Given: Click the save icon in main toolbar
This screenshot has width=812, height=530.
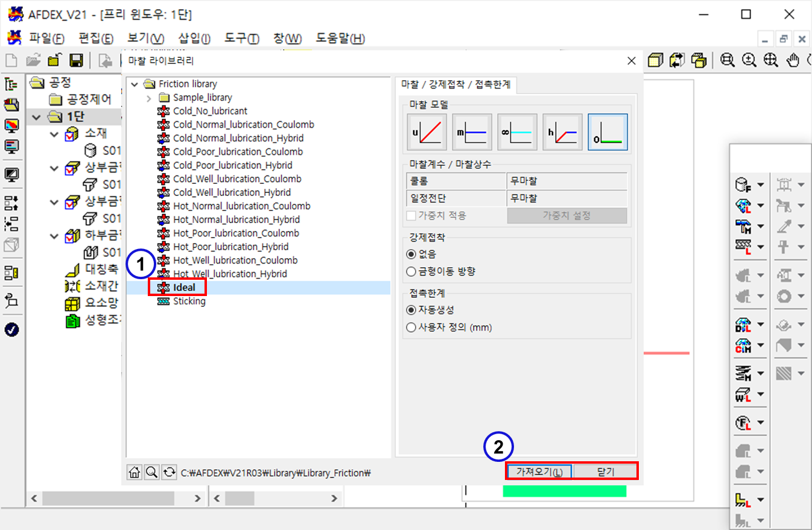Looking at the screenshot, I should pyautogui.click(x=76, y=60).
